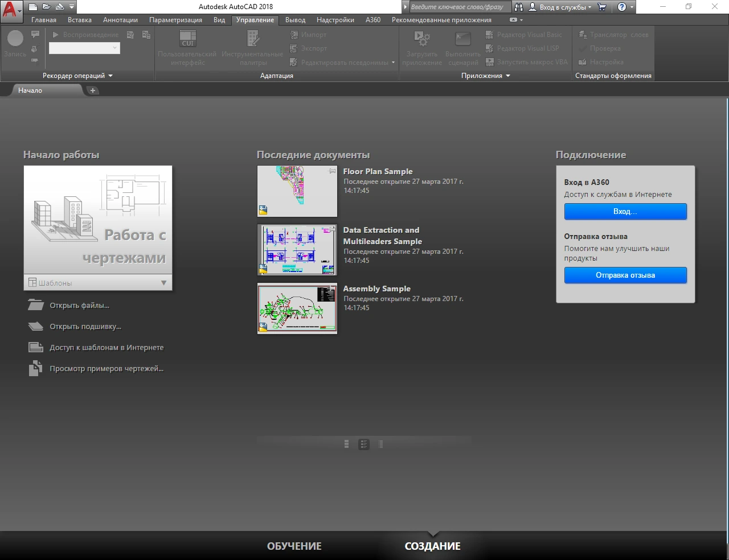Click the Проверка standards button

point(600,48)
